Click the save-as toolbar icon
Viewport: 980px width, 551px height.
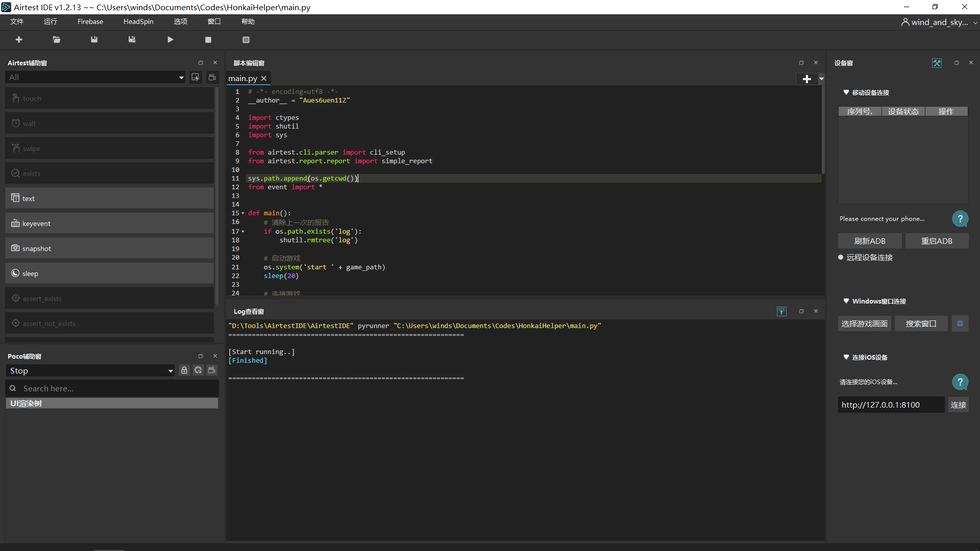[x=132, y=40]
